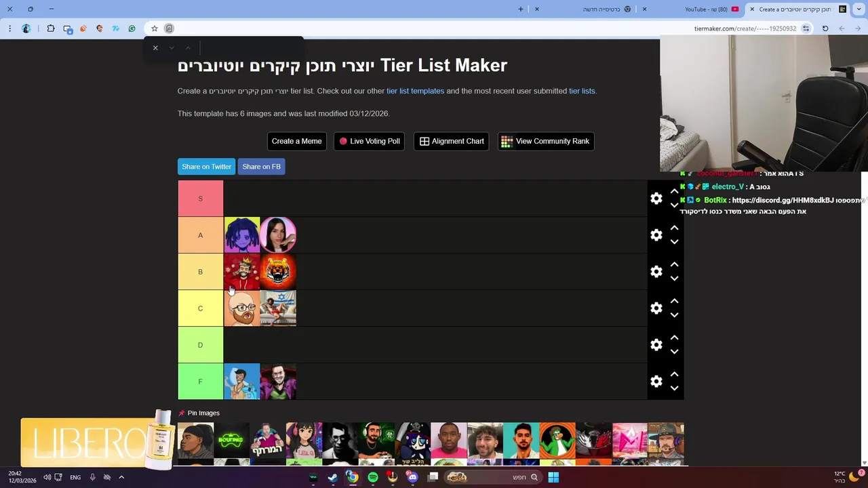Select purple-haired avatar in A tier
Viewport: 868px width, 488px height.
coord(242,235)
